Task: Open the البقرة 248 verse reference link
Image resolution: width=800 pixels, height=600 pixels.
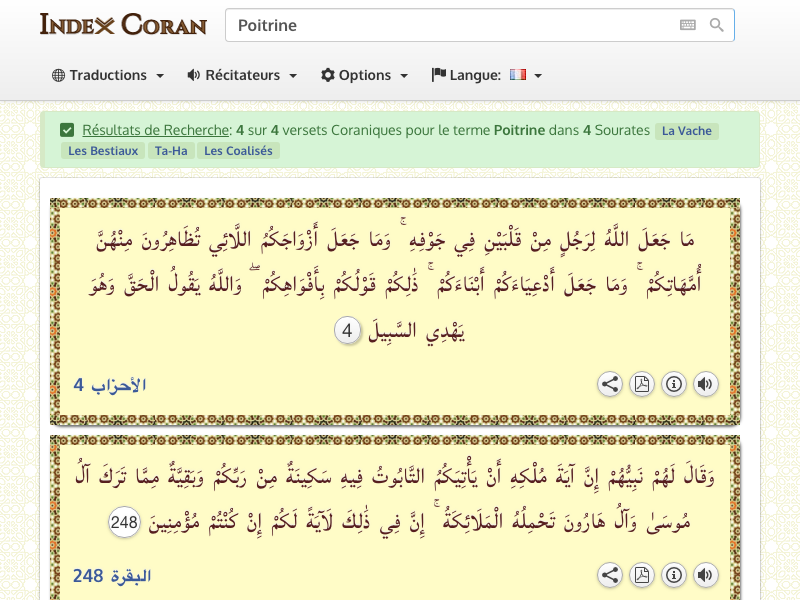Action: [x=112, y=576]
